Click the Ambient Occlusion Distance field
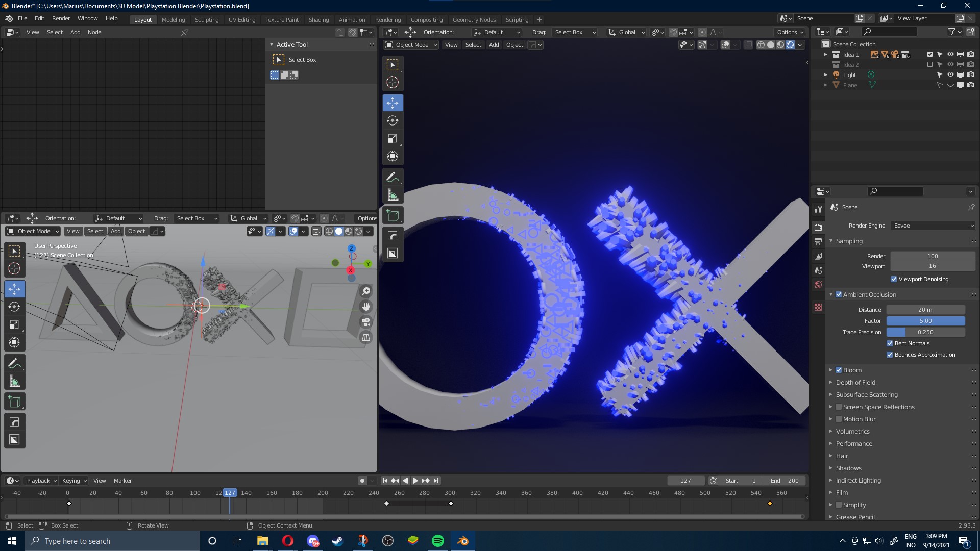The width and height of the screenshot is (980, 551). (925, 310)
